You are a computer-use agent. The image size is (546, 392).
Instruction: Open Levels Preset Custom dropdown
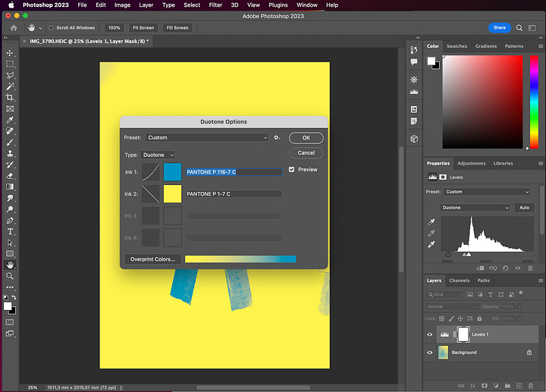[x=487, y=192]
